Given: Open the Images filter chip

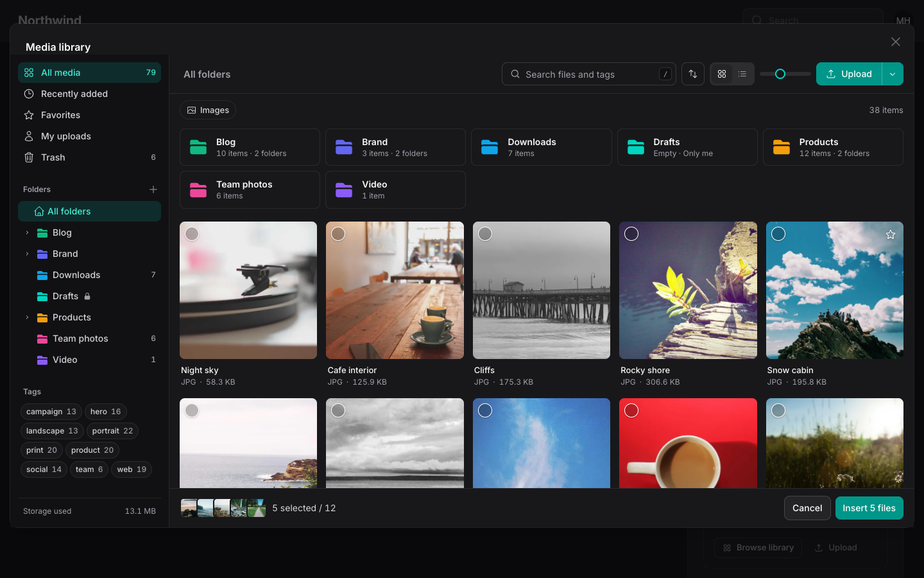Looking at the screenshot, I should [x=208, y=110].
